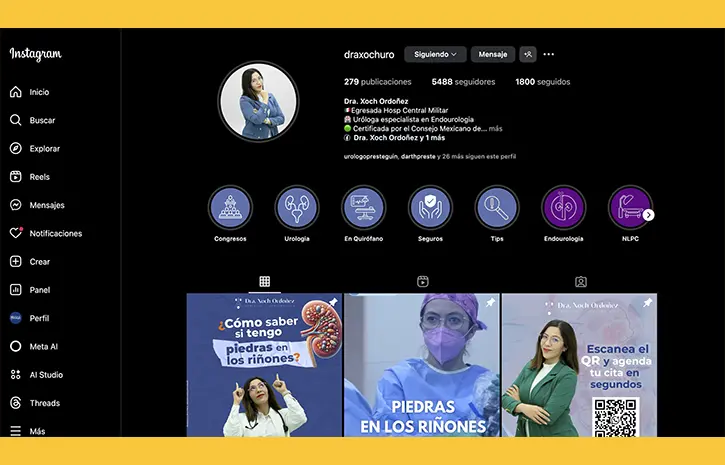Viewport: 725px width, 465px height.
Task: Click draxochuro username
Action: [x=369, y=55]
